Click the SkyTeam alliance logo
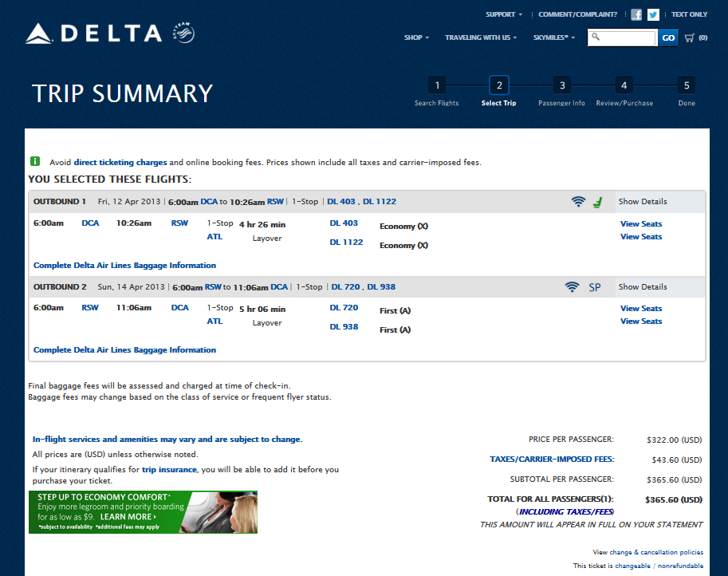This screenshot has height=576, width=728. click(183, 34)
